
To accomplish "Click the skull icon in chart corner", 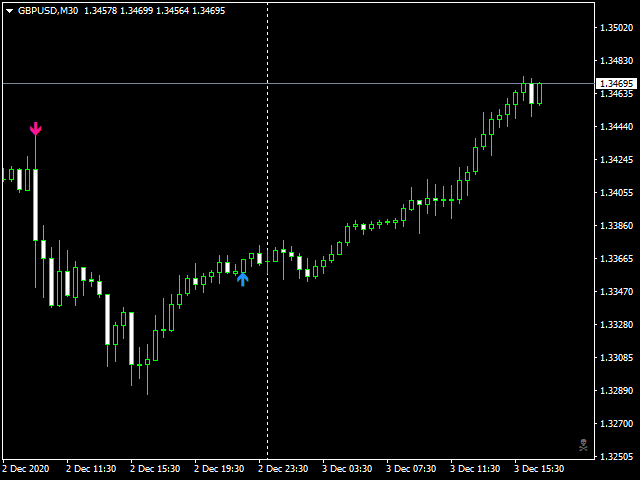I will pos(584,445).
